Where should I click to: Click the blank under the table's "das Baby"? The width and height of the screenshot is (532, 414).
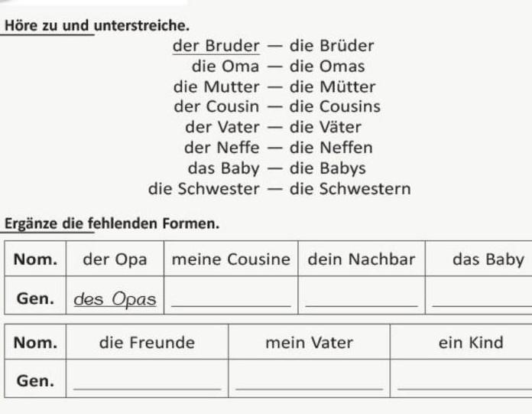point(482,299)
